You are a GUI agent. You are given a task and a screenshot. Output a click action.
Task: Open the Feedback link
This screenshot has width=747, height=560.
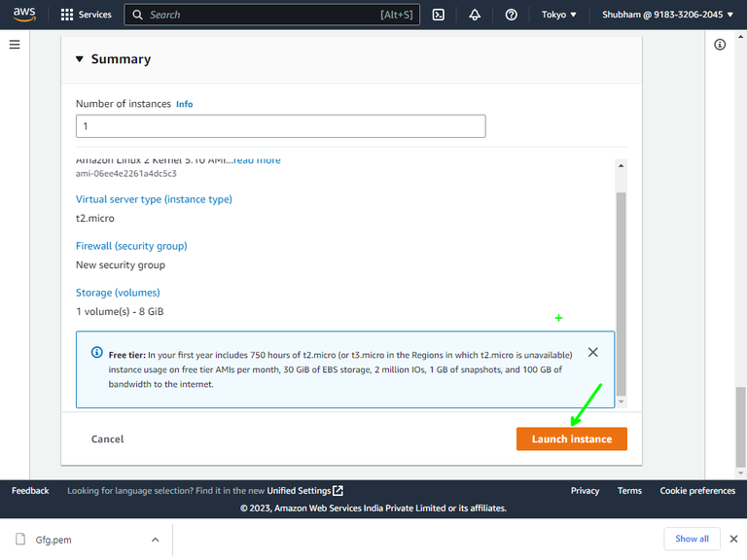pyautogui.click(x=30, y=491)
